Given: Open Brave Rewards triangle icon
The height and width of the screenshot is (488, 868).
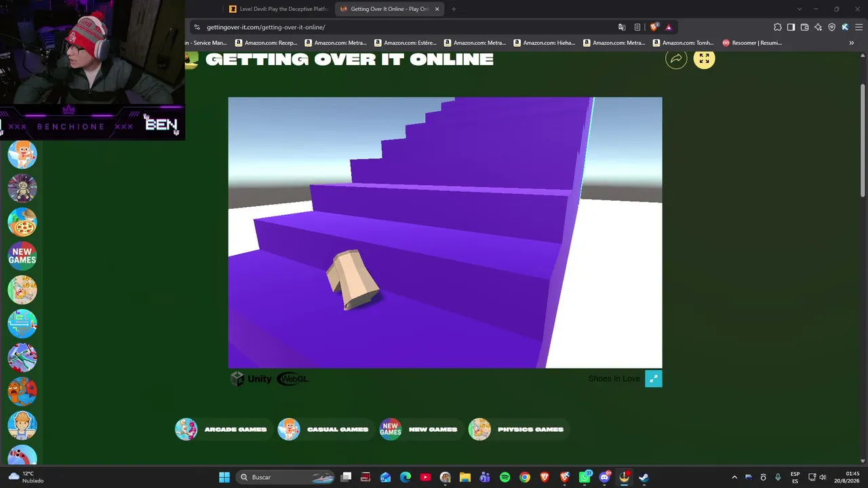Looking at the screenshot, I should click(669, 27).
